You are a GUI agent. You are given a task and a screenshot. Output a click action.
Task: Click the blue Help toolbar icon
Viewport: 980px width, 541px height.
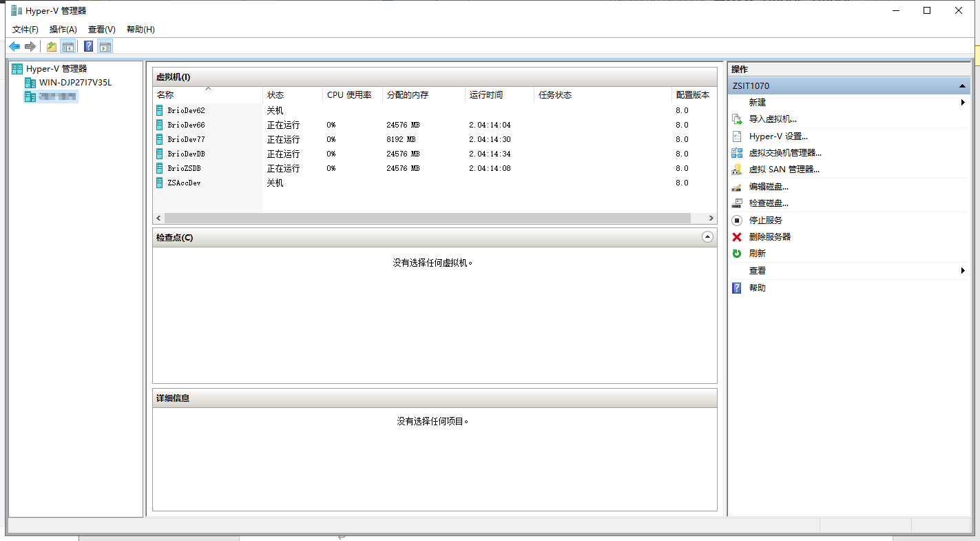click(89, 46)
